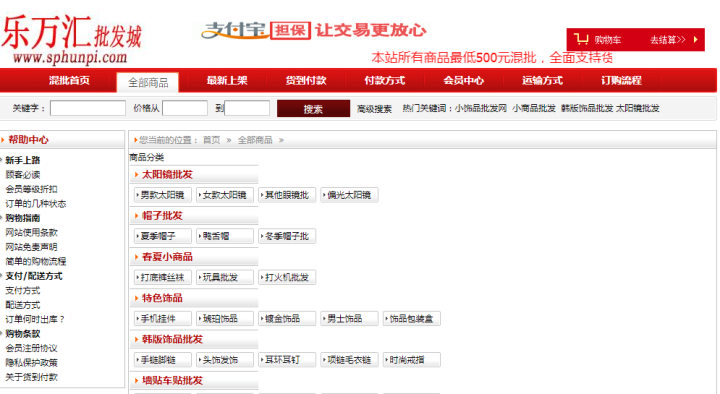Viewport: 720px width, 394px height.
Task: Select the 全部商品 nav tab
Action: [x=148, y=83]
